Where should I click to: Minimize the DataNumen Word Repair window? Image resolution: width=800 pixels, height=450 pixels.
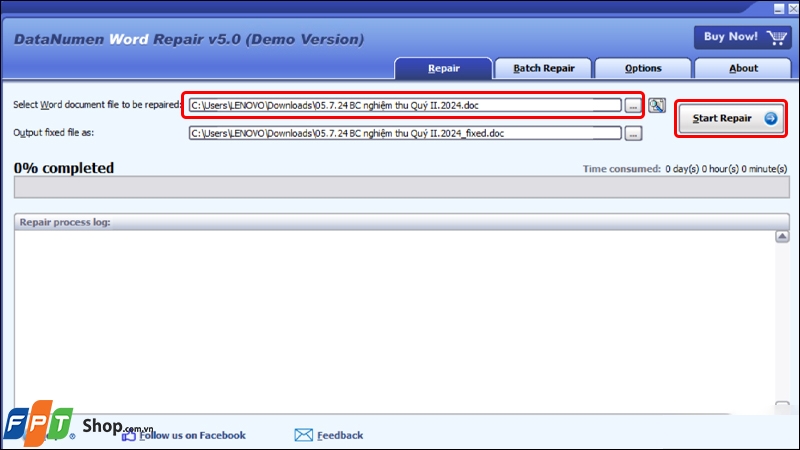click(779, 9)
